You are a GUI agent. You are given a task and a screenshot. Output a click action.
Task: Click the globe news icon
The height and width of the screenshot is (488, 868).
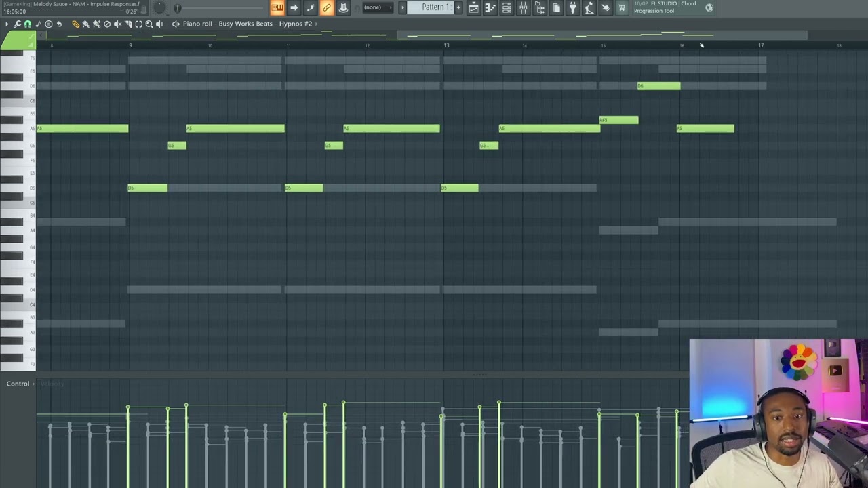point(709,7)
